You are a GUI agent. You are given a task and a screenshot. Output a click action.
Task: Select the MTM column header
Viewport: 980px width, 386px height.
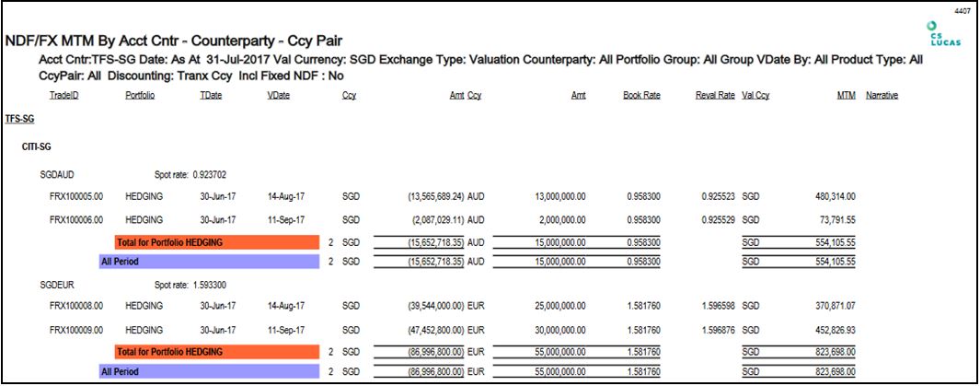846,95
